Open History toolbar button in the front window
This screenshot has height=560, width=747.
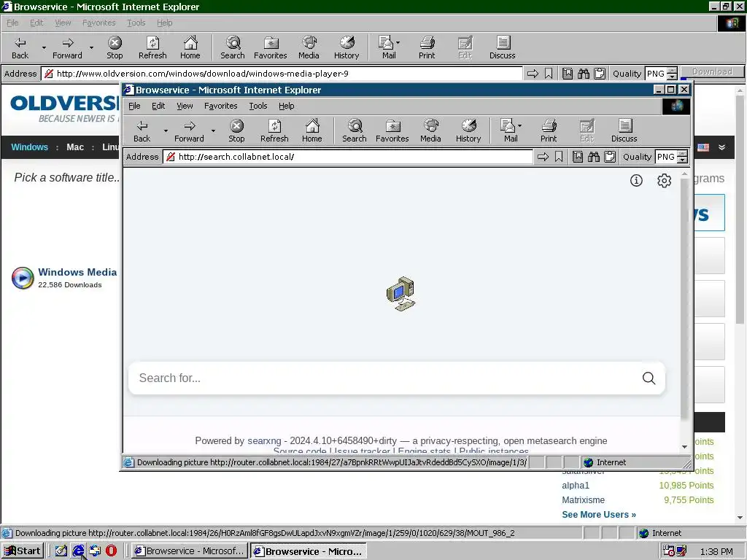(x=468, y=131)
